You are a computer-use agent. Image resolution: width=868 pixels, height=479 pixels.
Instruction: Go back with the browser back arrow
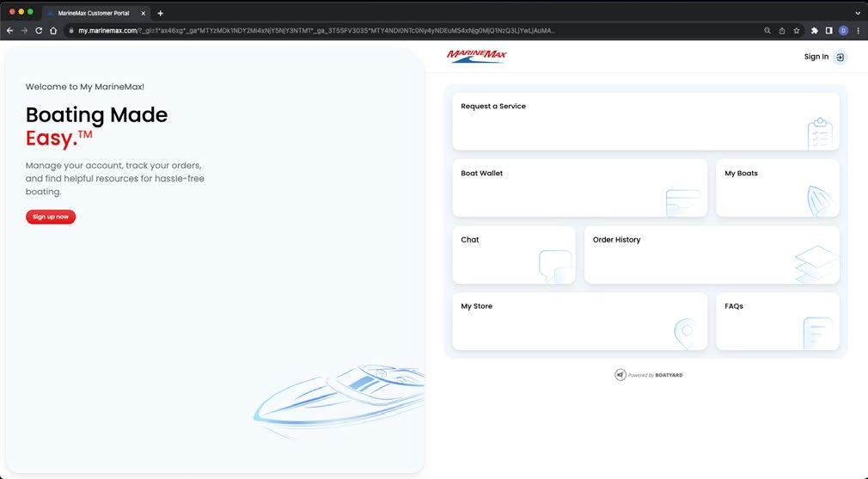point(10,30)
